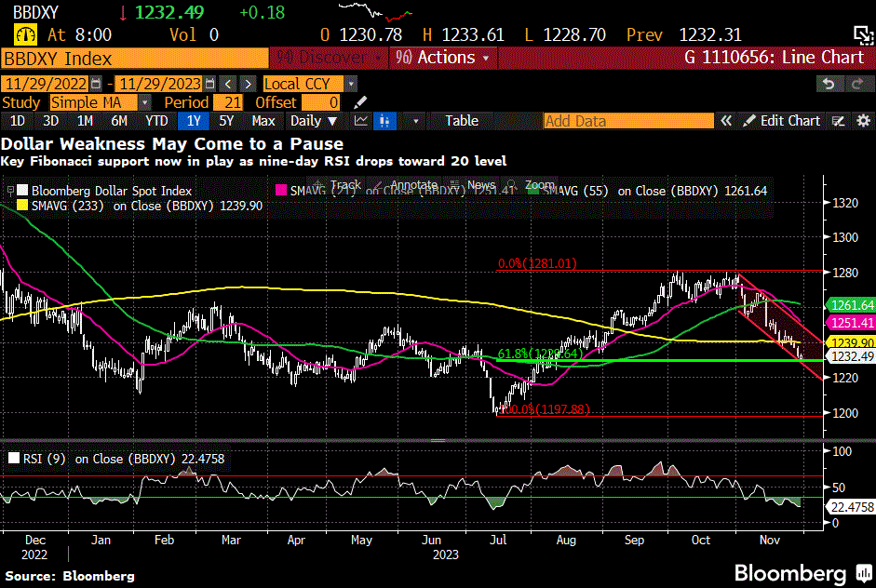Click the Local CCY currency field
This screenshot has width=876, height=588.
tap(303, 84)
